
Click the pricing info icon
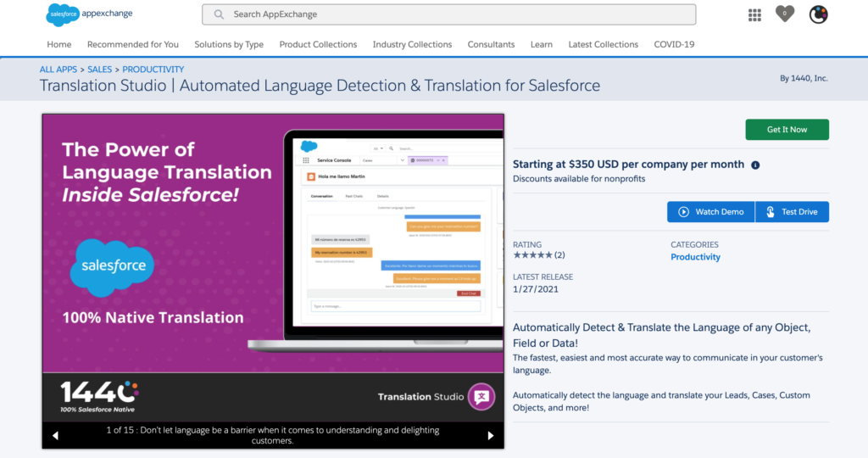[x=755, y=165]
